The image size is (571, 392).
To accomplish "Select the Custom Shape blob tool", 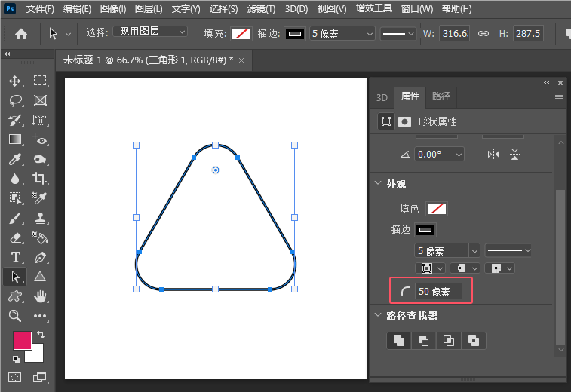I will 15,296.
